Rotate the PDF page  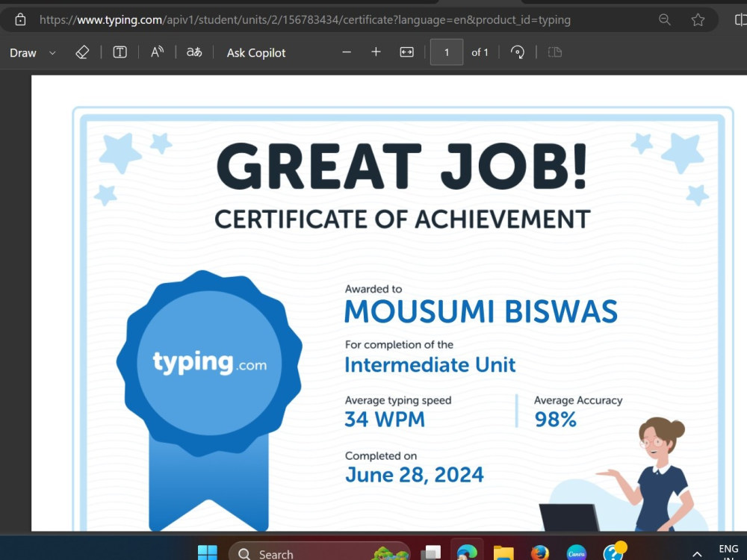click(518, 52)
